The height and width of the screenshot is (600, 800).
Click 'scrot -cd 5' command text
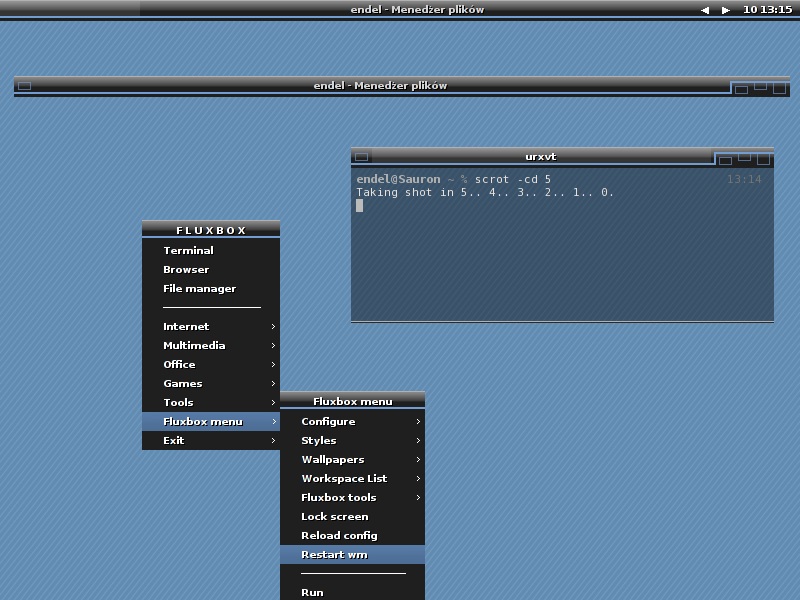pos(513,179)
